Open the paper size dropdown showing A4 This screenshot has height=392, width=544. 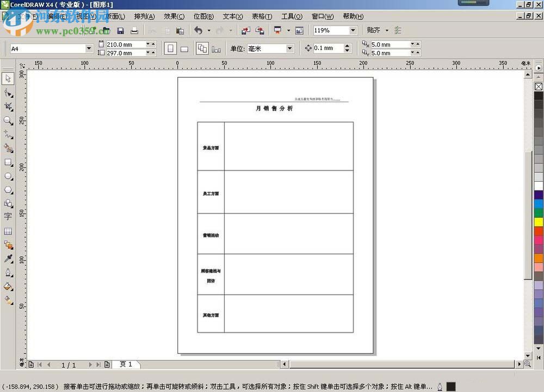89,48
